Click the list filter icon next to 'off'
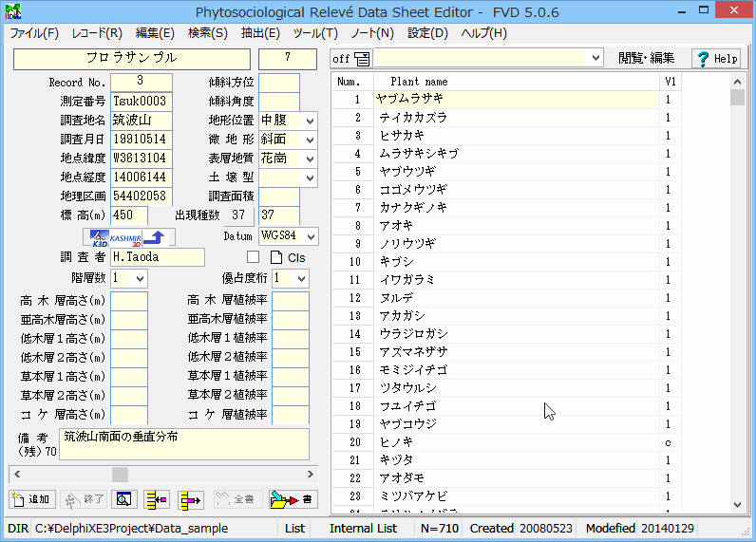The image size is (756, 542). click(x=362, y=59)
